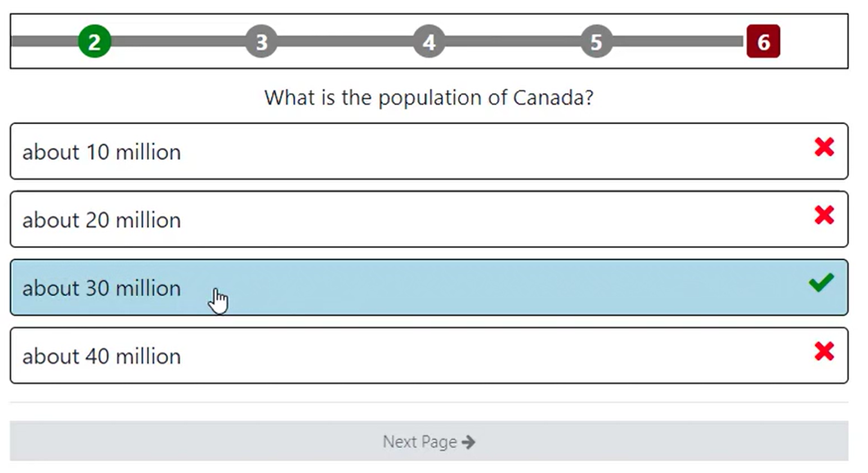Open step 5 in the progress tracker
868x473 pixels.
click(x=596, y=42)
